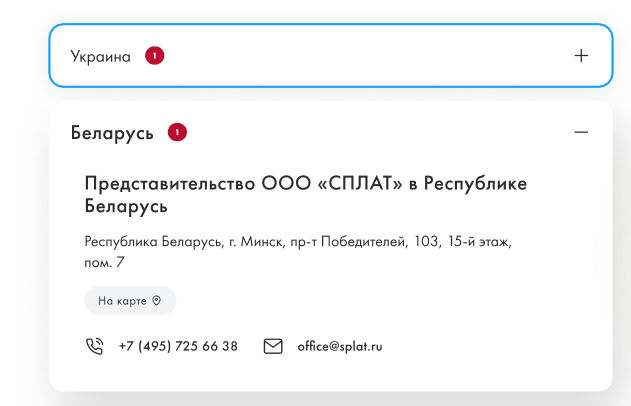Click the red badge next to Украина

[155, 56]
